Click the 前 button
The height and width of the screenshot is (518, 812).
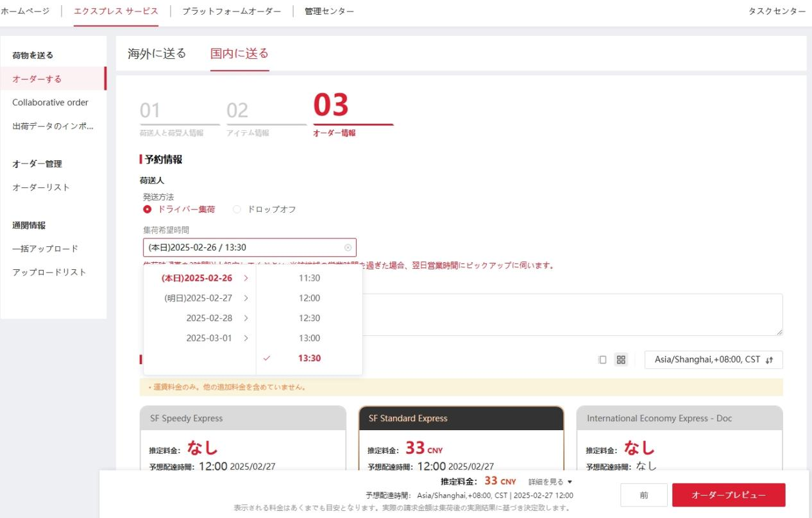coord(643,494)
